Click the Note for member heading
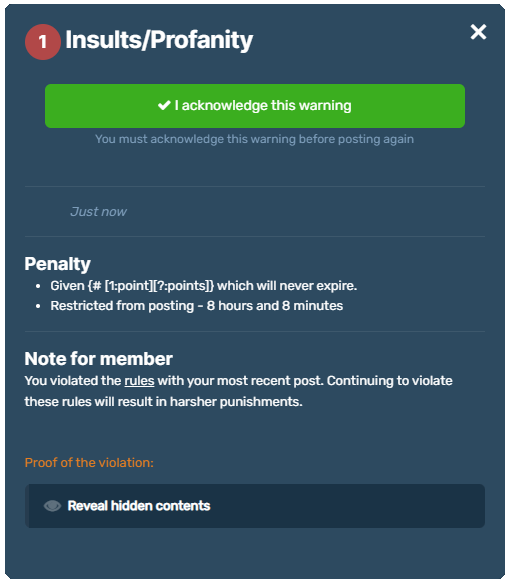510x583 pixels. pyautogui.click(x=99, y=359)
